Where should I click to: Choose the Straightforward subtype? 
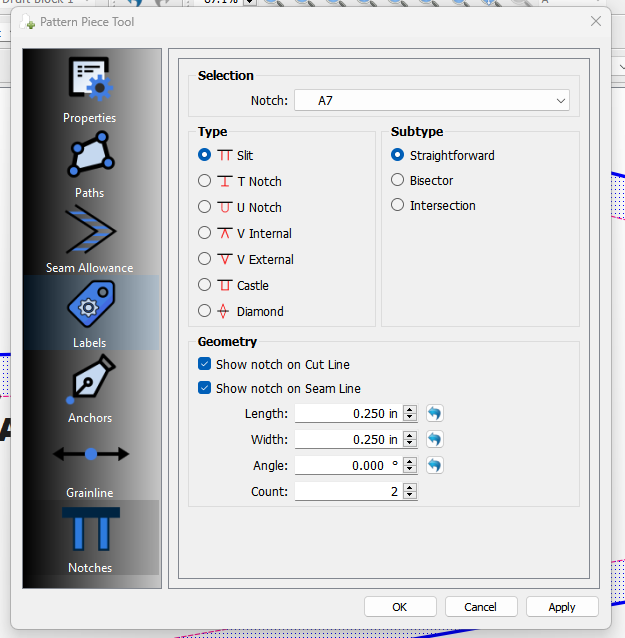(x=443, y=155)
